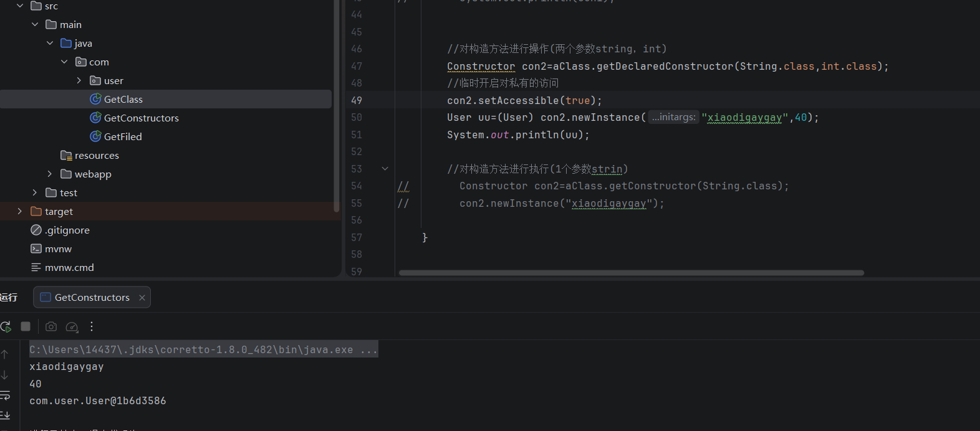Click System.out.println(uu) on line 51
This screenshot has height=431, width=980.
(x=518, y=135)
